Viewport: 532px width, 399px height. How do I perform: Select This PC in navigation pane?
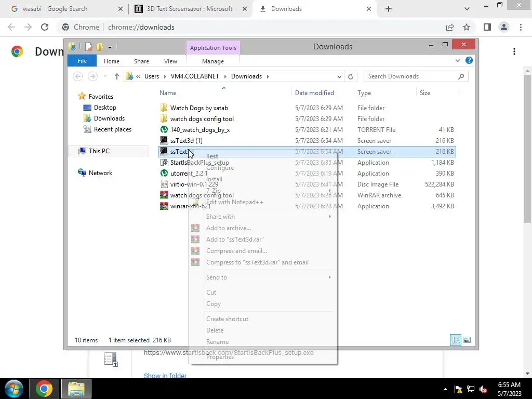109,151
